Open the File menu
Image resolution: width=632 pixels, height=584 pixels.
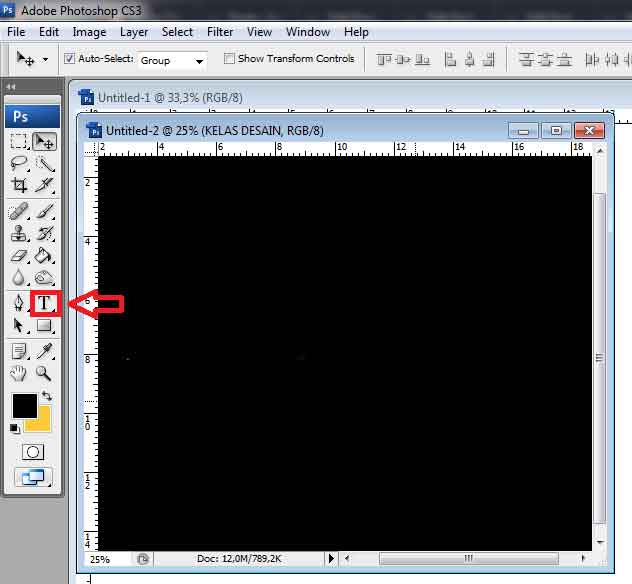(16, 32)
